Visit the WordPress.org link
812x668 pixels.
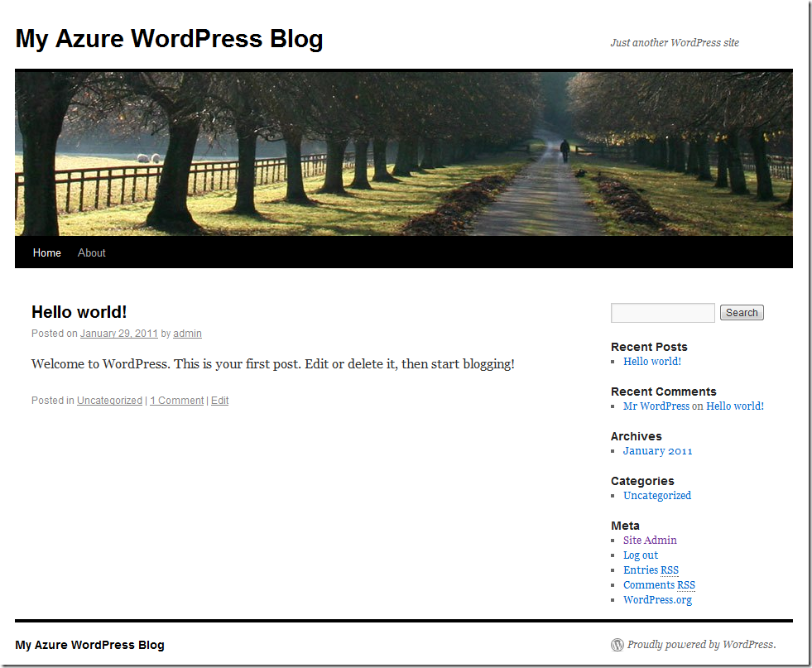click(x=658, y=599)
